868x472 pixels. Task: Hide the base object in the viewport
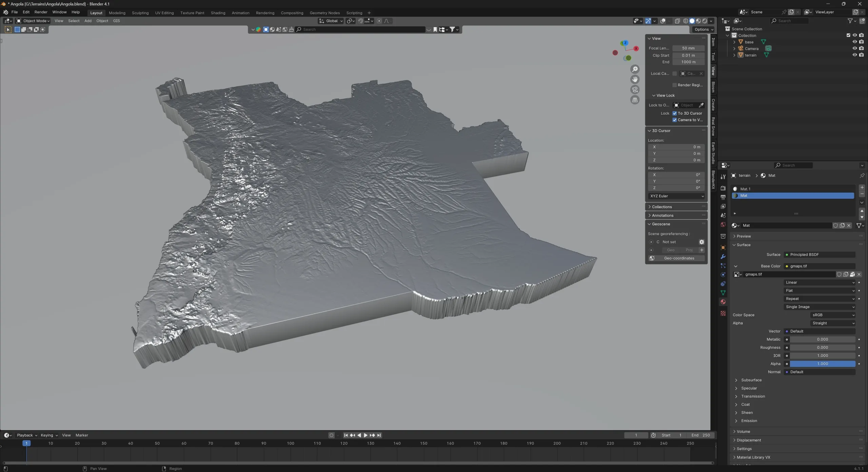point(855,42)
